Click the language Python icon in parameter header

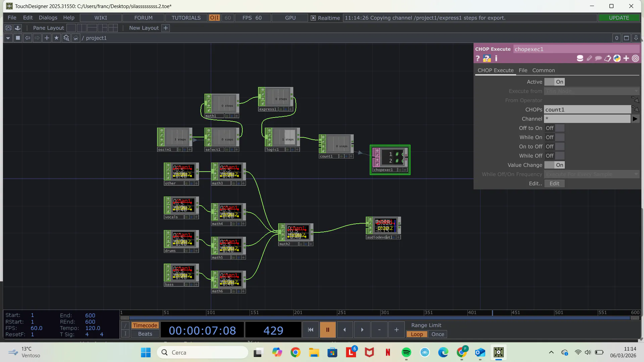617,58
